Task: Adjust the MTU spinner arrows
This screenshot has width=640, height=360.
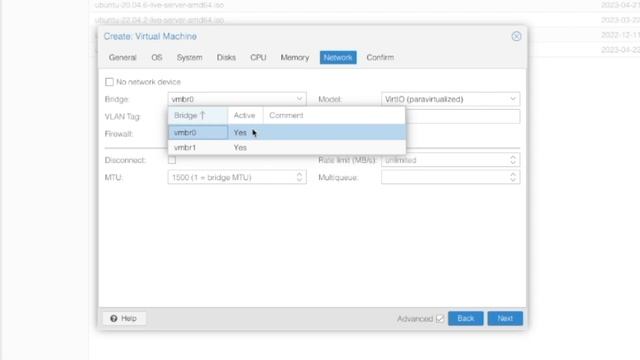Action: coord(300,177)
